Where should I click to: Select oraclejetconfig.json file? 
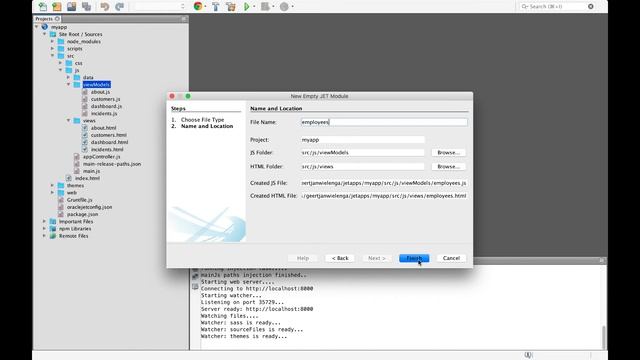pyautogui.click(x=89, y=207)
